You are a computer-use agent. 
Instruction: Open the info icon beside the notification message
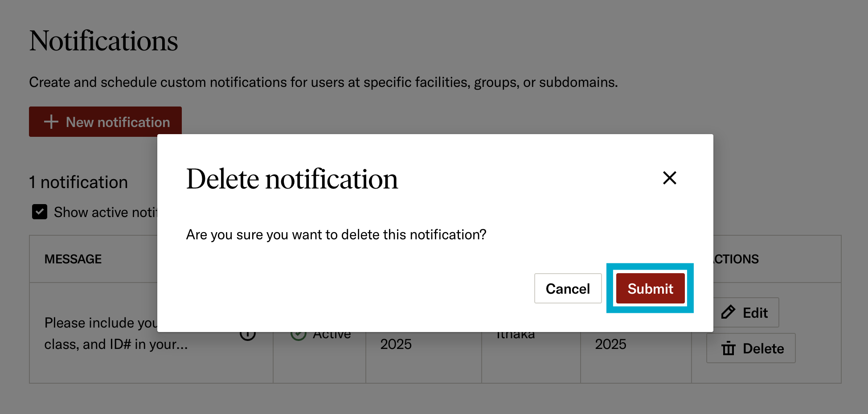tap(248, 333)
